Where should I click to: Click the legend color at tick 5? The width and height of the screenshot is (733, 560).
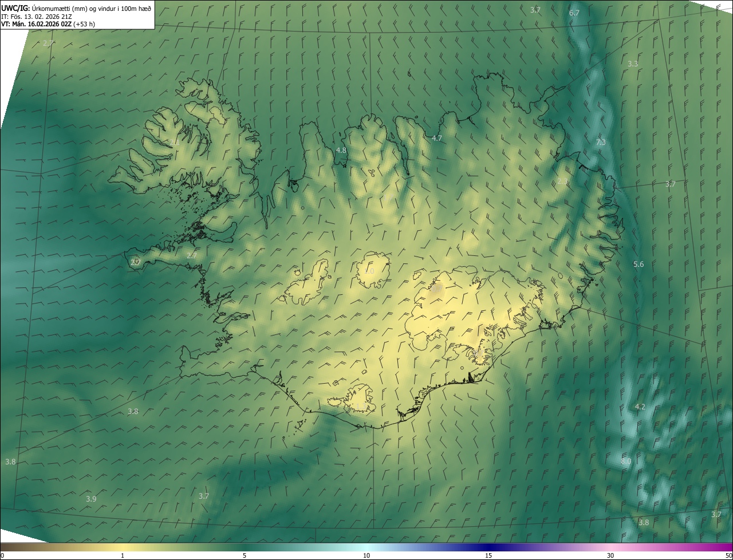point(245,547)
